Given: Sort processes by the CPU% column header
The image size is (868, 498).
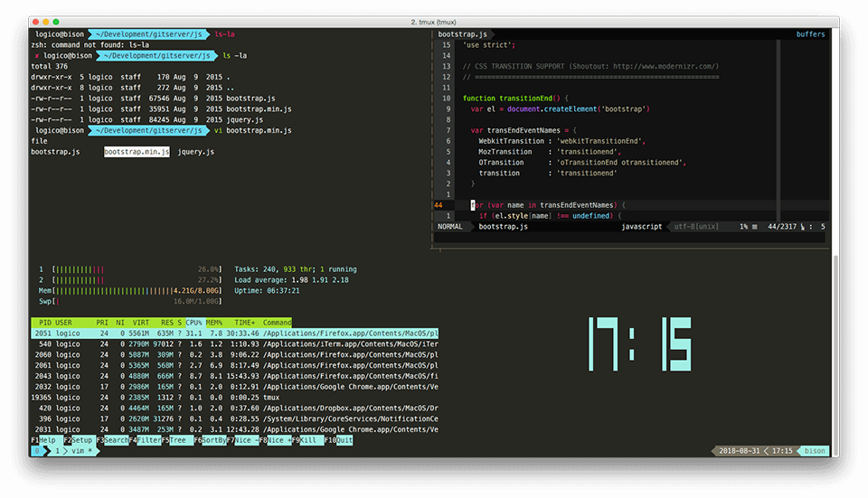Looking at the screenshot, I should [194, 323].
